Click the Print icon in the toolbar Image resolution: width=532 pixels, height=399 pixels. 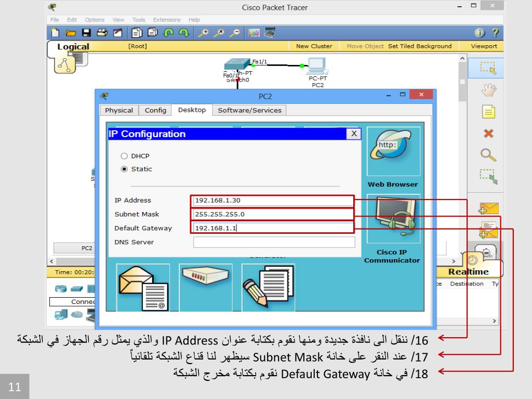[x=102, y=33]
